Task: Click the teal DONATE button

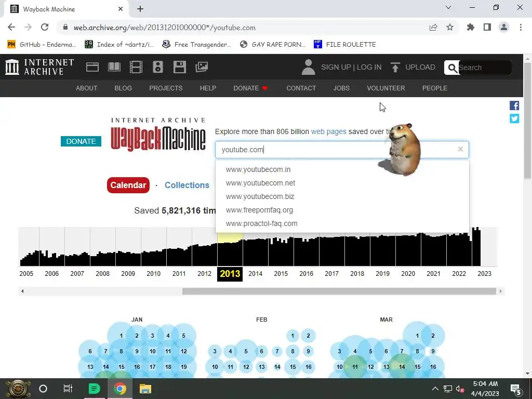Action: (x=81, y=141)
